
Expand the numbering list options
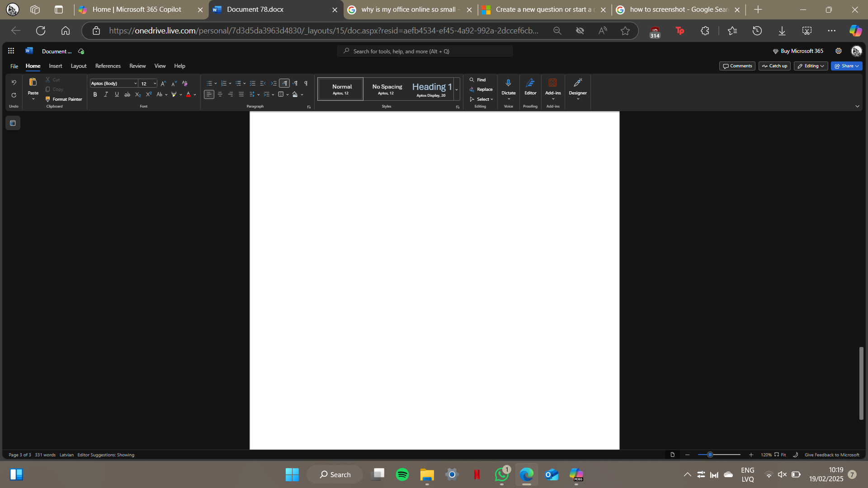[230, 84]
